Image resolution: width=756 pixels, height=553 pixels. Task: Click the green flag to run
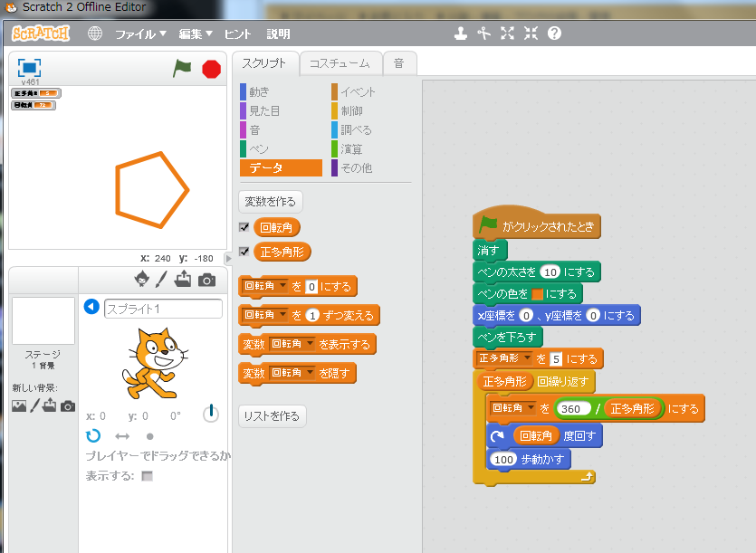pos(183,69)
